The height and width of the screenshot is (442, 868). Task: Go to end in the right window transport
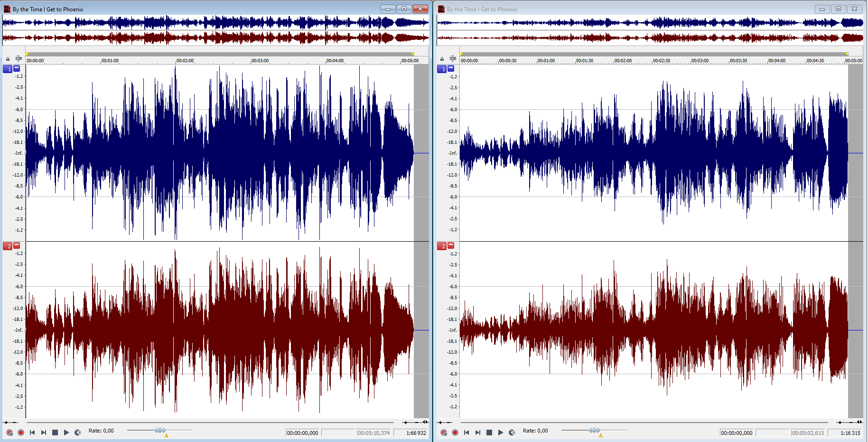478,433
